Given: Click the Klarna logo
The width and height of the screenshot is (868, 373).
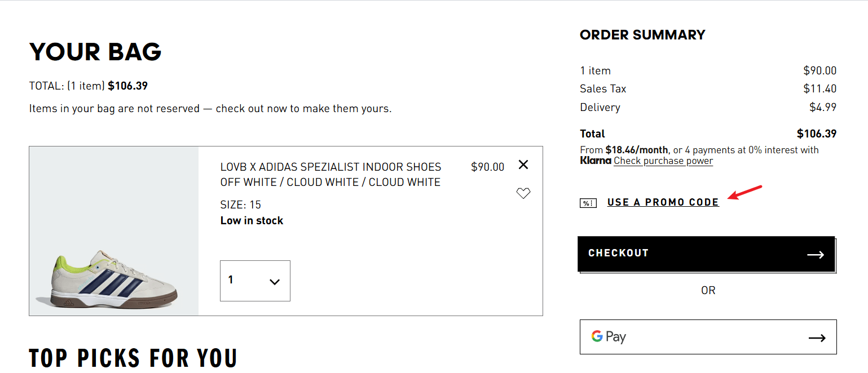Looking at the screenshot, I should pos(595,161).
